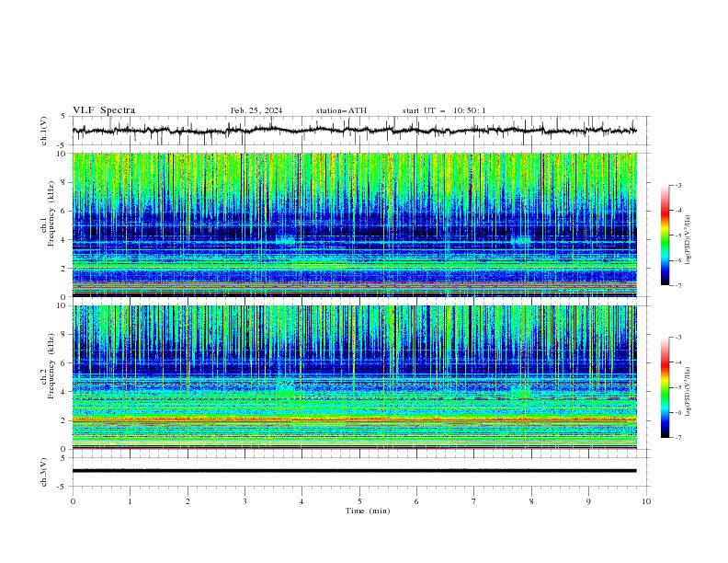Click the "-5" label on ch.1 colorbar
Image resolution: width=728 pixels, height=563 pixels.
678,236
